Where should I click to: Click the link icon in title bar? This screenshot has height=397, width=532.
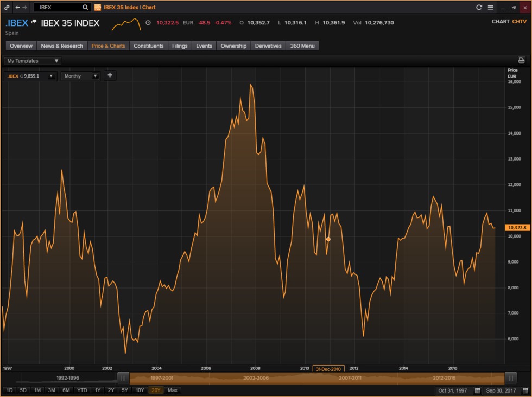pos(7,7)
